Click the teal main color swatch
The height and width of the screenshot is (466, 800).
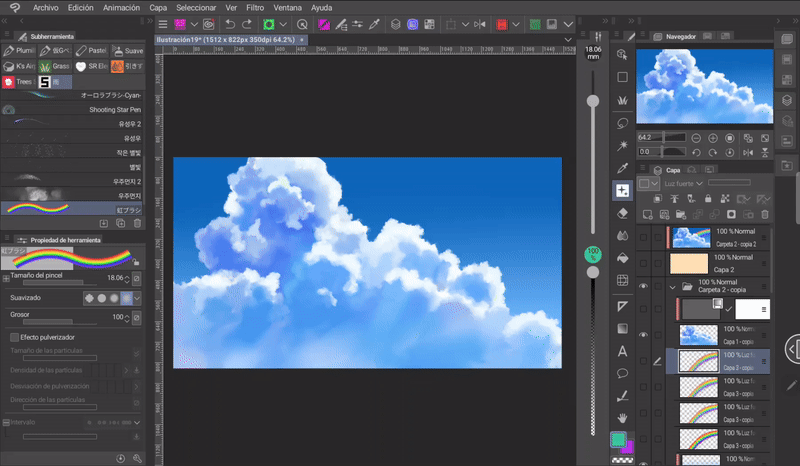point(618,439)
